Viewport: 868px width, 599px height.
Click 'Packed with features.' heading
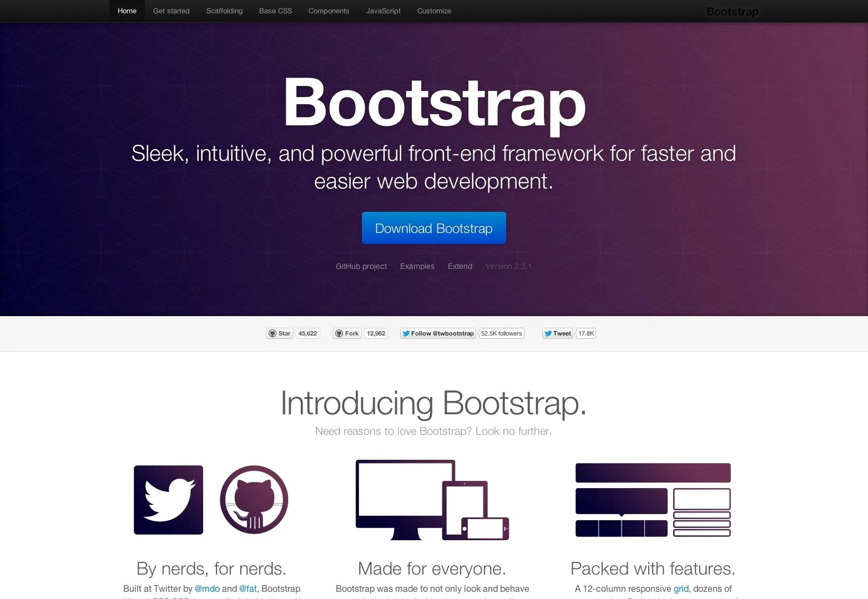pyautogui.click(x=653, y=568)
